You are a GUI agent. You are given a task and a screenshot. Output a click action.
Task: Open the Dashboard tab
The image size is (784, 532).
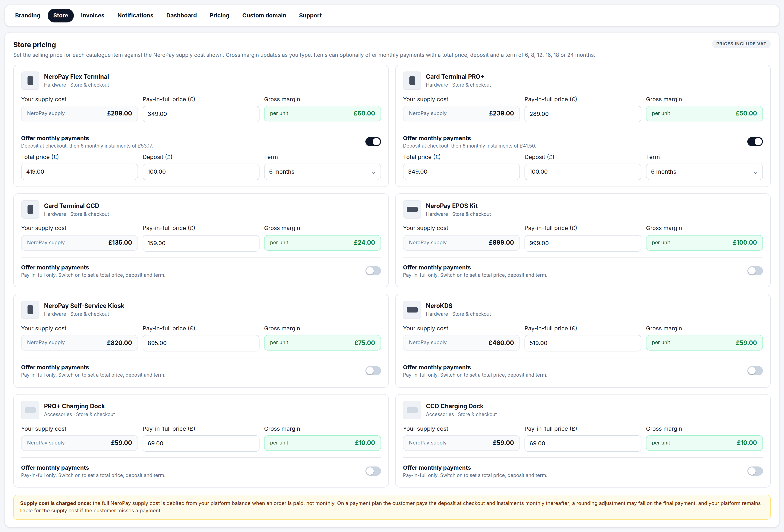pos(182,16)
